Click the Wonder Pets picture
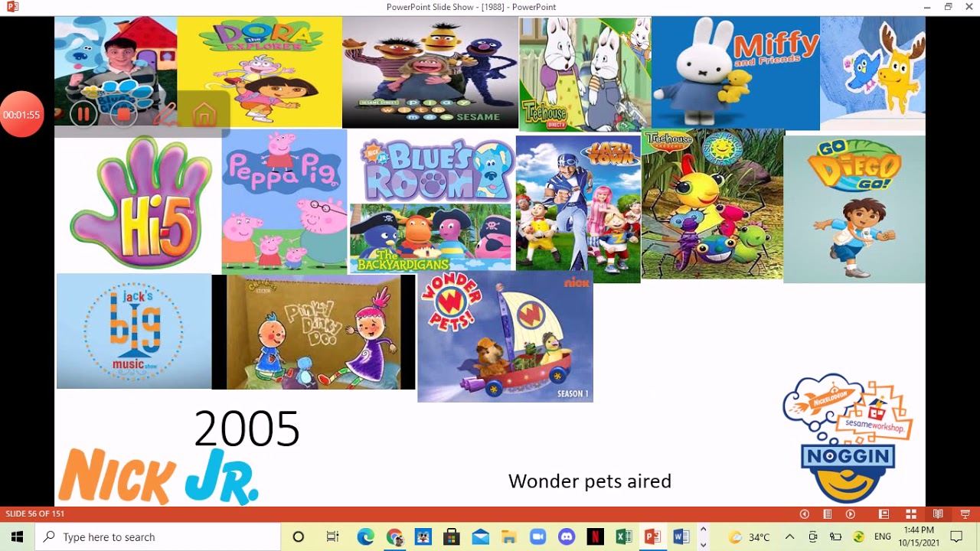Screen dimensions: 980x551 click(505, 336)
